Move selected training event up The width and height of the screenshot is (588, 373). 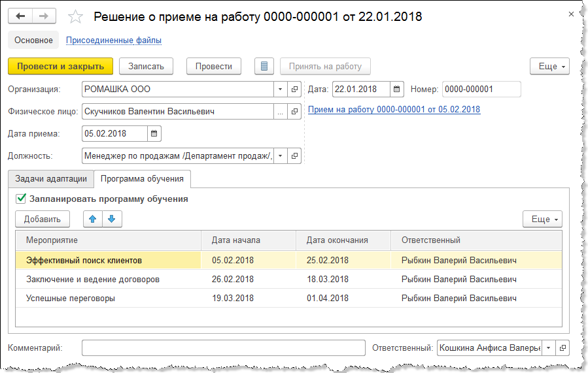click(x=92, y=219)
